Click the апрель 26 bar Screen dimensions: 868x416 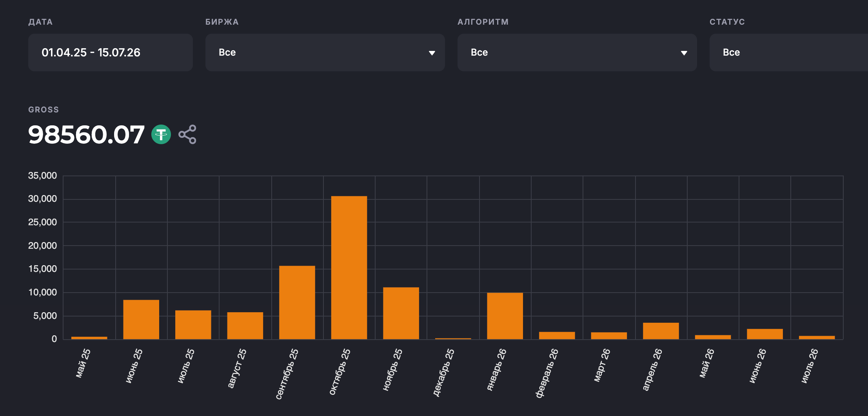[x=661, y=331]
